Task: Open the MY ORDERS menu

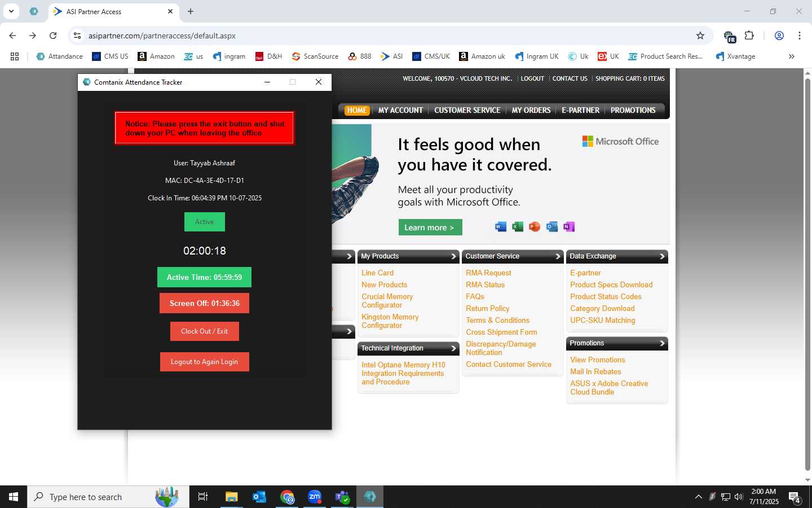Action: coord(531,111)
